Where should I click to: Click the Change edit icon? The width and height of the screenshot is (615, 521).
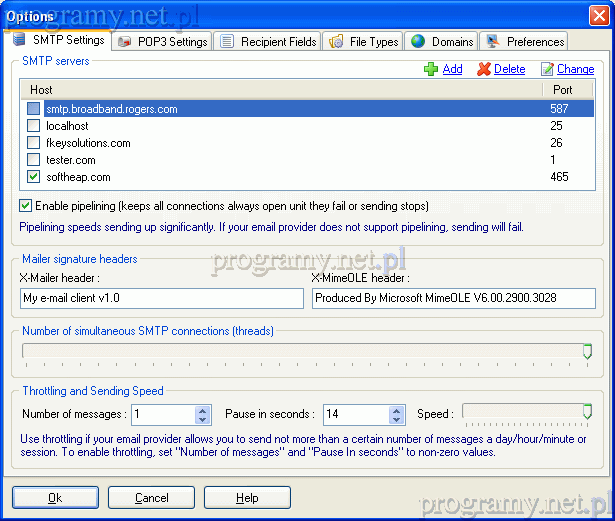547,69
